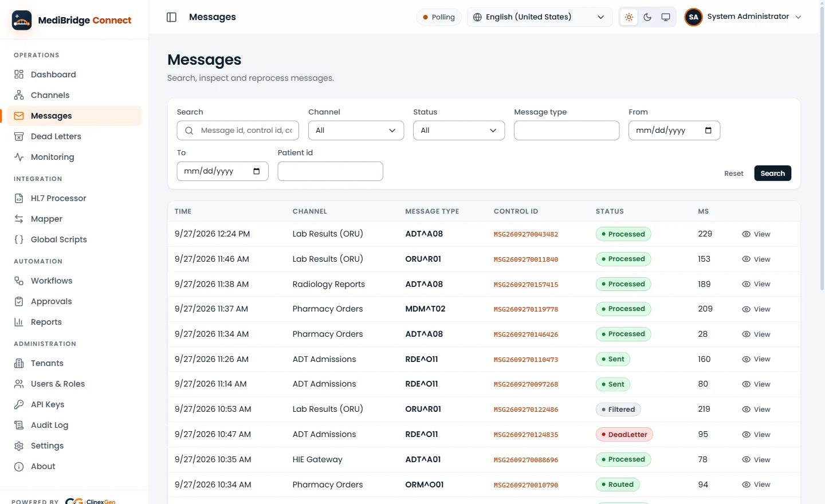This screenshot has height=504, width=825.
Task: View the DeadLetter message at 10:47 AM
Action: [756, 435]
